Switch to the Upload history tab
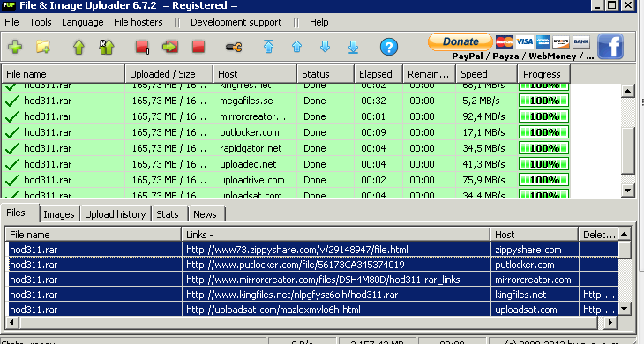 click(115, 214)
